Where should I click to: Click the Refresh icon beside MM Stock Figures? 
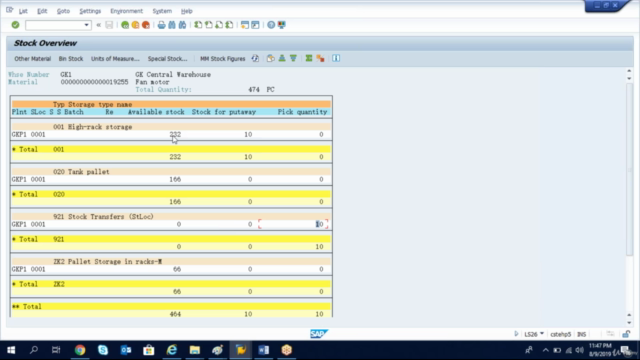point(255,58)
